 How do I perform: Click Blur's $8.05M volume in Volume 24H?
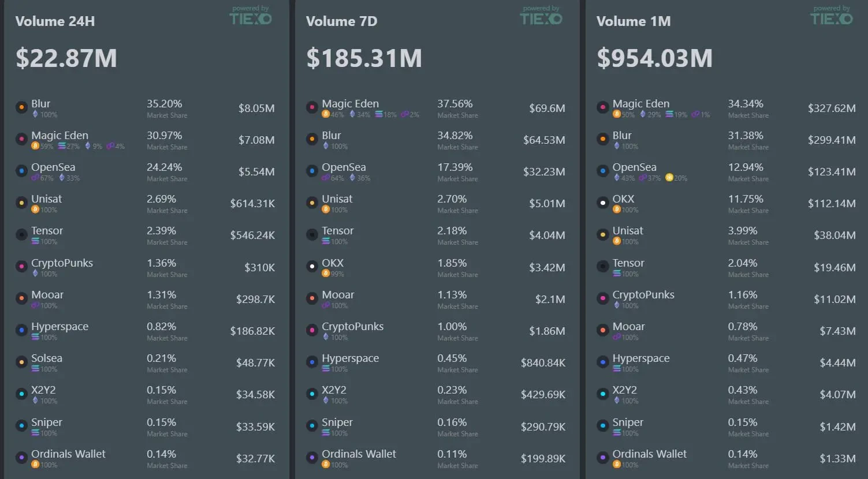pyautogui.click(x=256, y=108)
